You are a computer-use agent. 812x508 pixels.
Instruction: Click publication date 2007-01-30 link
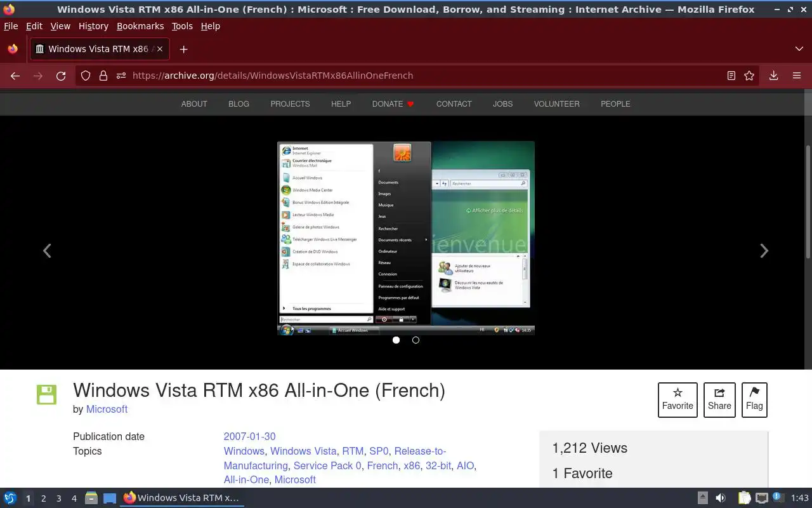click(x=249, y=436)
